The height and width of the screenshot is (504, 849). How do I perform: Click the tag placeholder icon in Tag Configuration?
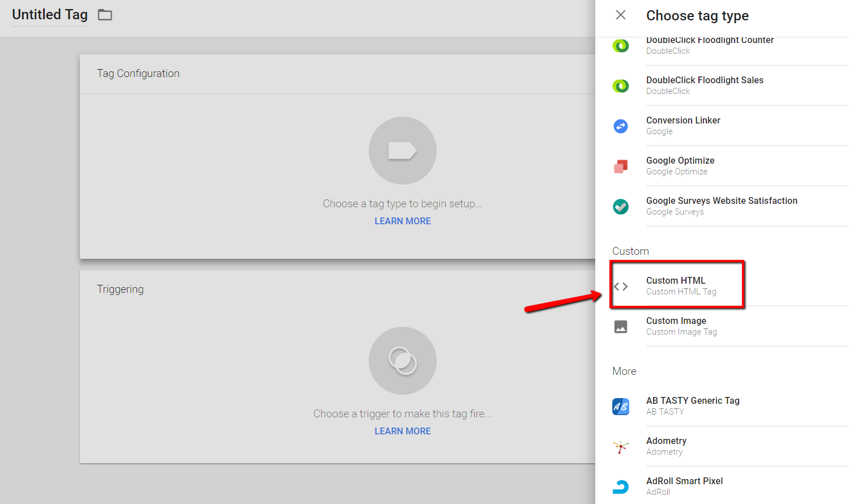(x=403, y=151)
